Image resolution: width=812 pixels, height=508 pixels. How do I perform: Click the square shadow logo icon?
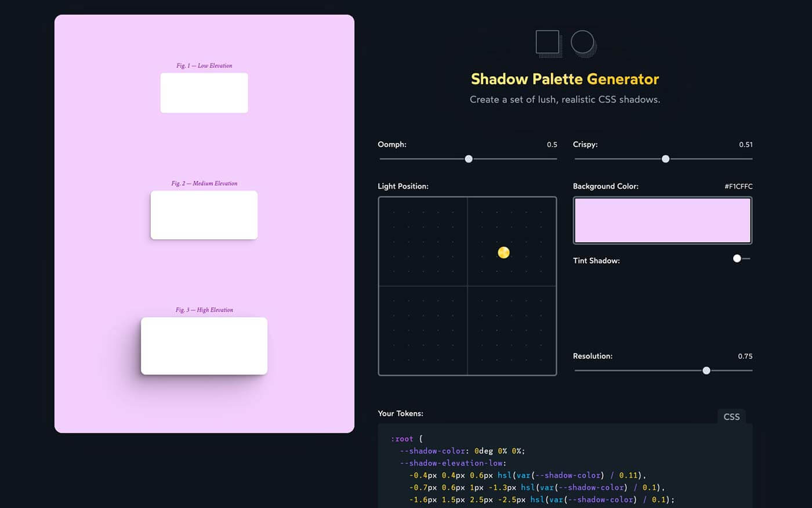point(549,44)
